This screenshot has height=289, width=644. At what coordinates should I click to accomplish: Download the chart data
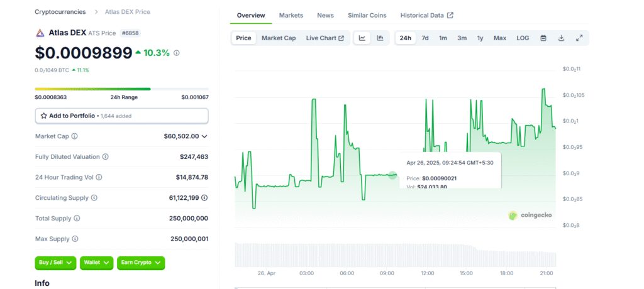562,38
